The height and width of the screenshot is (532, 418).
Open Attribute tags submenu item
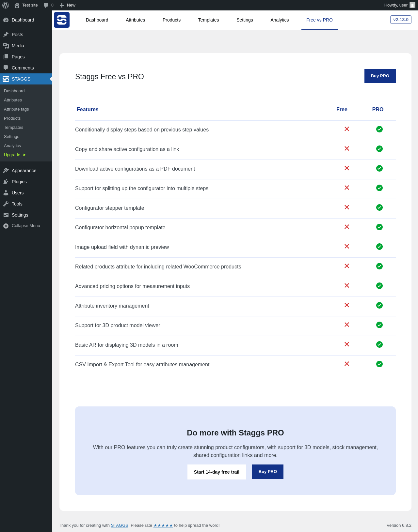click(x=16, y=109)
